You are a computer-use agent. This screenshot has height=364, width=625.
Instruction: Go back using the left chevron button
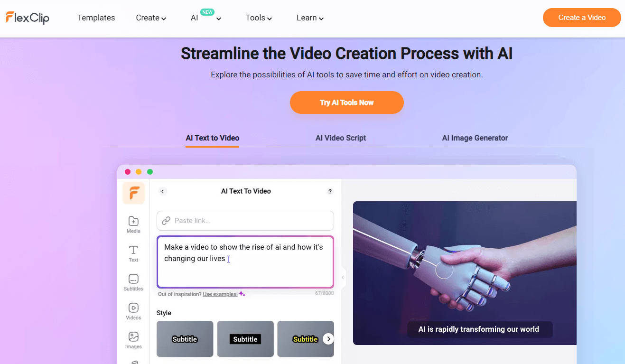coord(162,191)
